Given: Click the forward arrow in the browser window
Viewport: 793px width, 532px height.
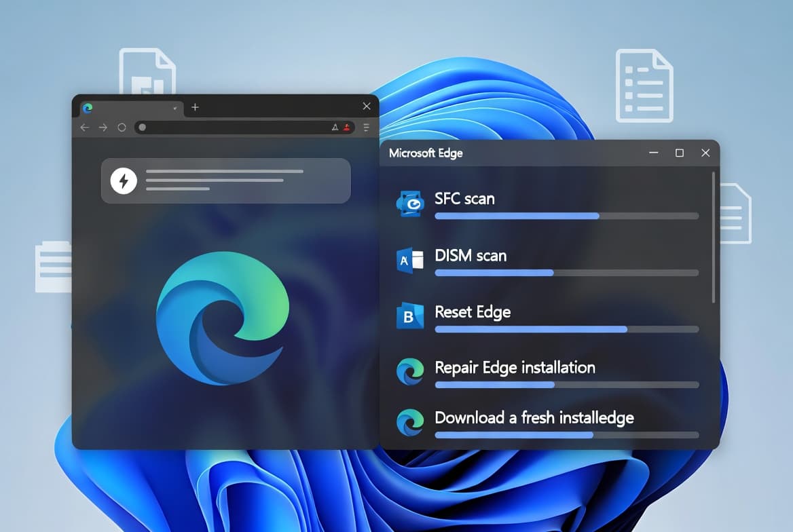Looking at the screenshot, I should (x=103, y=128).
